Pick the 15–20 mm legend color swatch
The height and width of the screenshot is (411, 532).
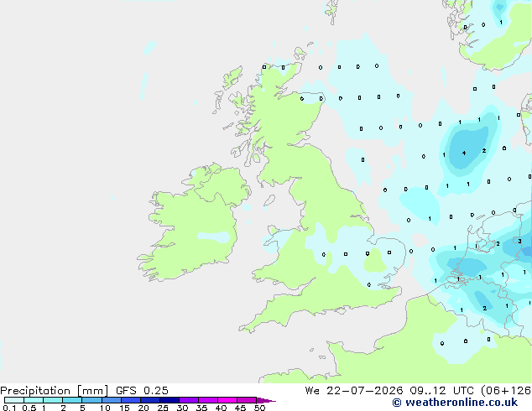(131, 400)
